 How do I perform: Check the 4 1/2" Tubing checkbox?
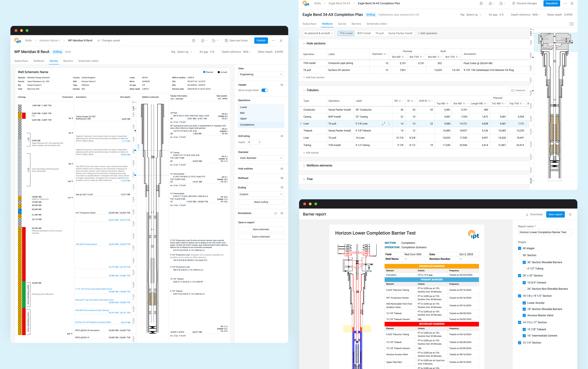(524, 269)
